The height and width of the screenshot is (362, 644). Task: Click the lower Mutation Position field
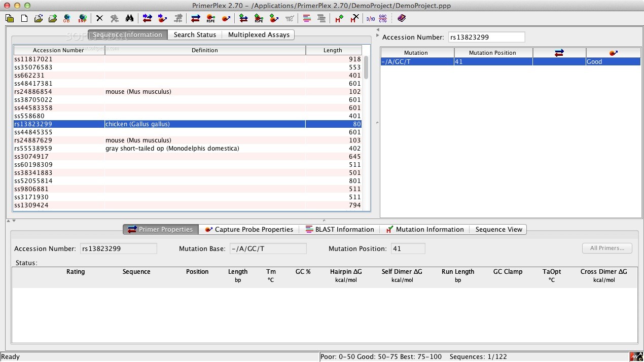[x=408, y=248]
